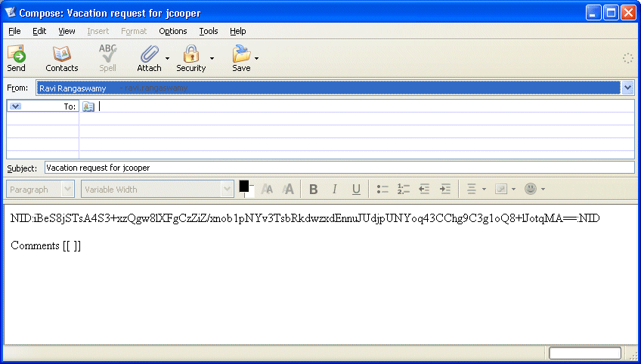641x364 pixels.
Task: Click the activity throbber indicator
Action: point(628,58)
